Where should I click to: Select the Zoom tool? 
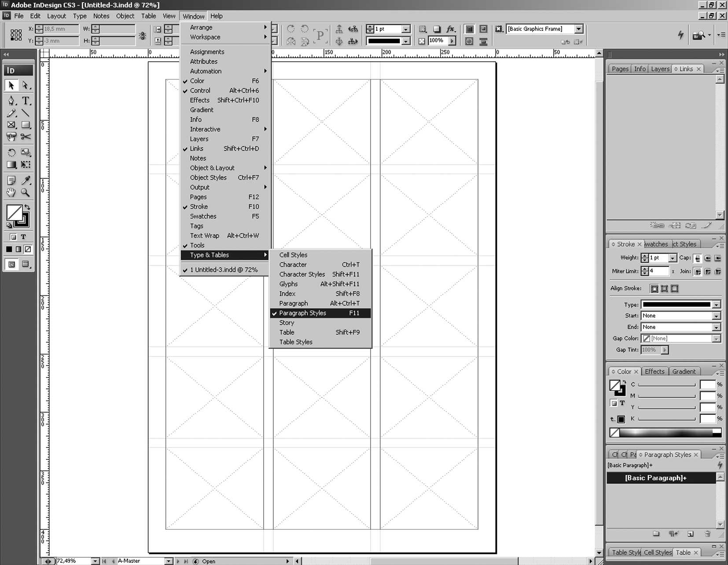pyautogui.click(x=26, y=192)
